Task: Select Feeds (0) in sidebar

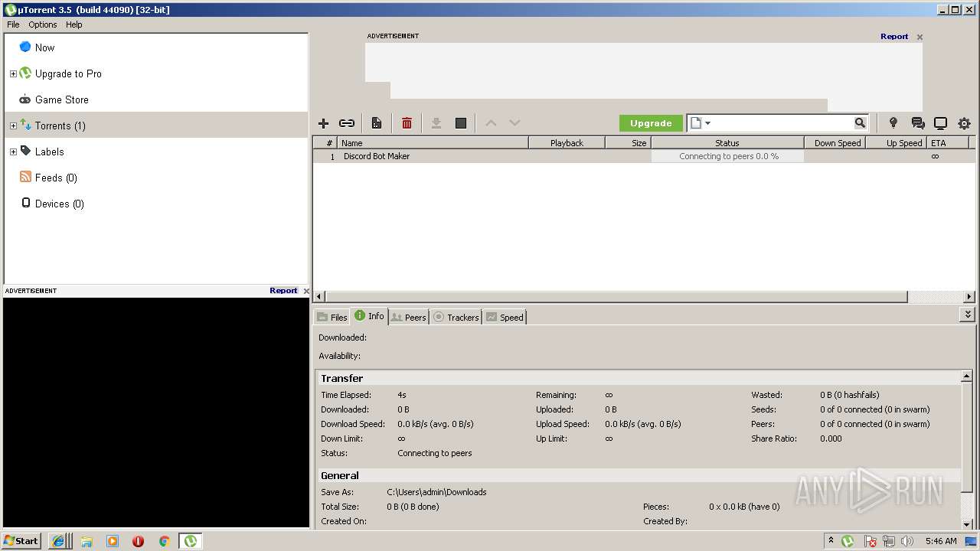Action: (56, 178)
